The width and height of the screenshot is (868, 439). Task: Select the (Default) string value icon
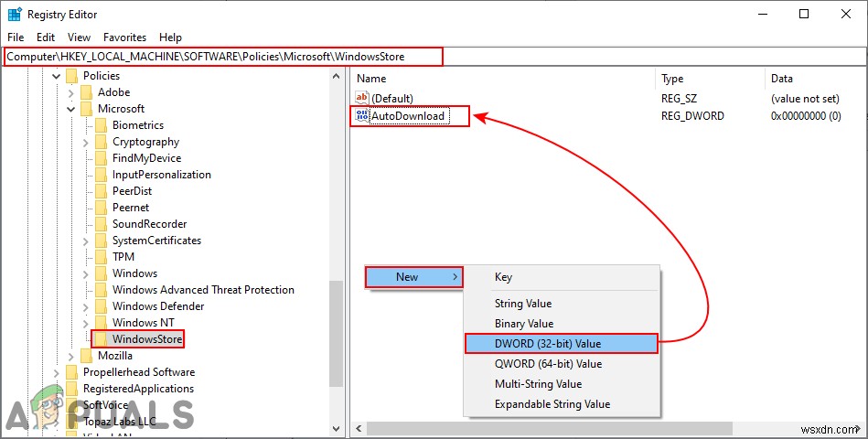tap(362, 98)
